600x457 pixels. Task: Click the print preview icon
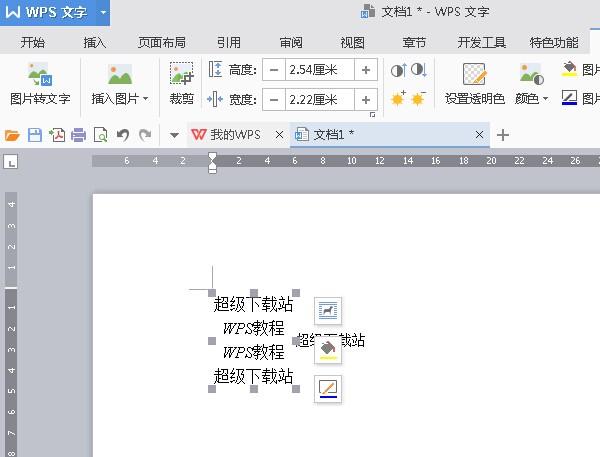[101, 135]
